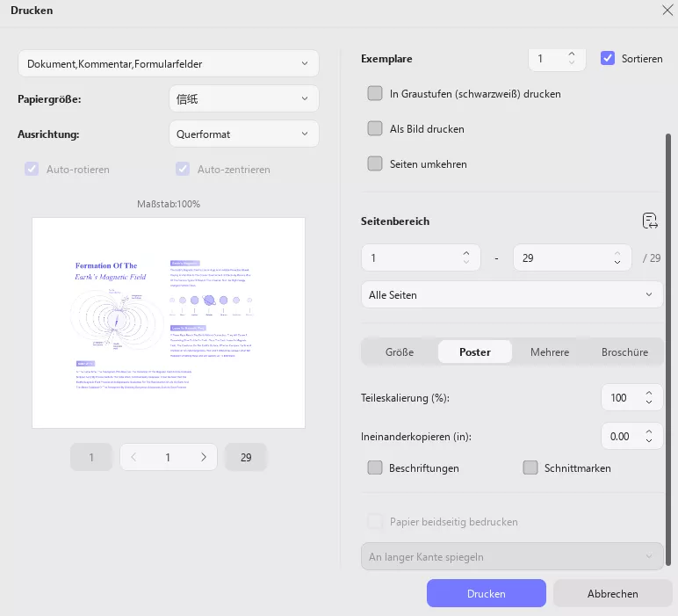Increase the start page number
The height and width of the screenshot is (616, 678).
[x=465, y=254]
